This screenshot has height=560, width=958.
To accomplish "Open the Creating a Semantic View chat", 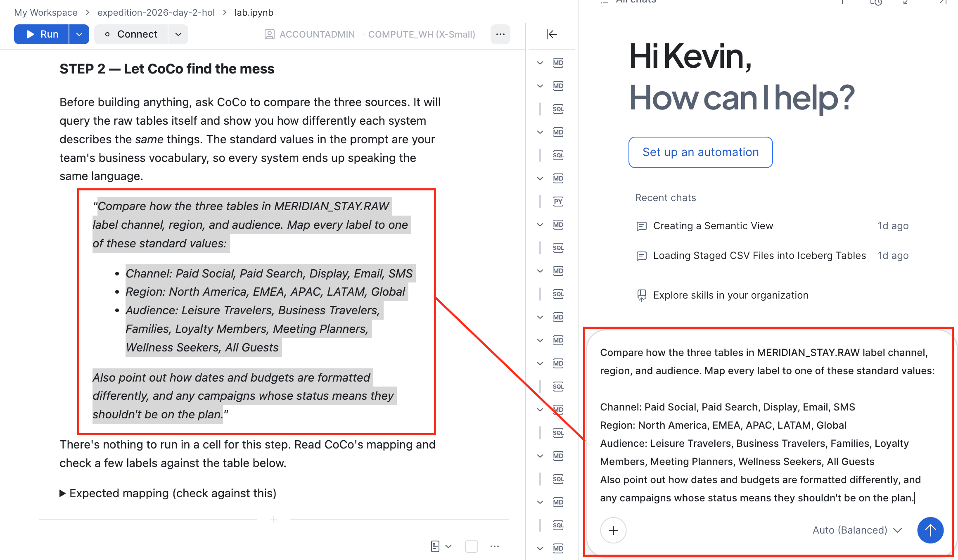I will [713, 226].
